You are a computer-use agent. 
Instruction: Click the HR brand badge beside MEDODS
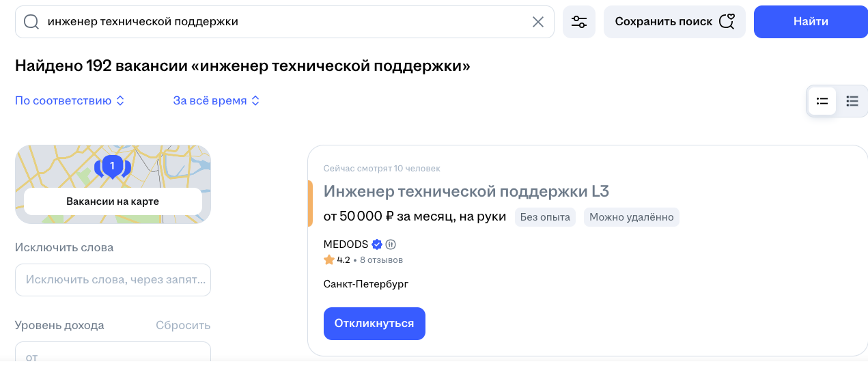click(x=391, y=244)
